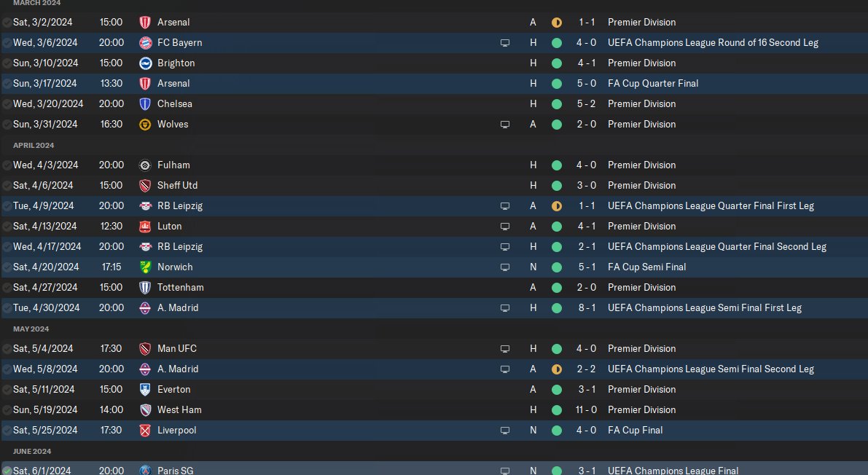
Task: Open the Tottenham team link
Action: [181, 287]
